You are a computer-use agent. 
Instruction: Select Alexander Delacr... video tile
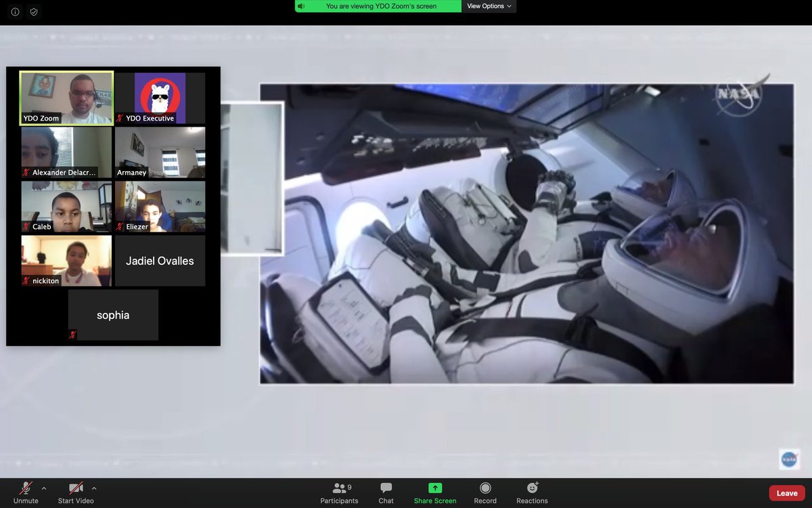pos(66,152)
